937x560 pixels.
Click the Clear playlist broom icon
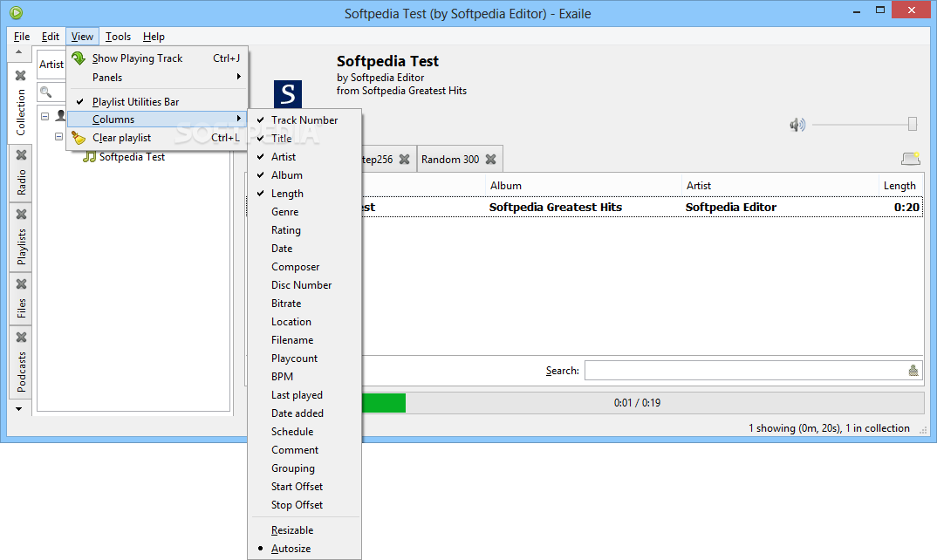tap(79, 138)
